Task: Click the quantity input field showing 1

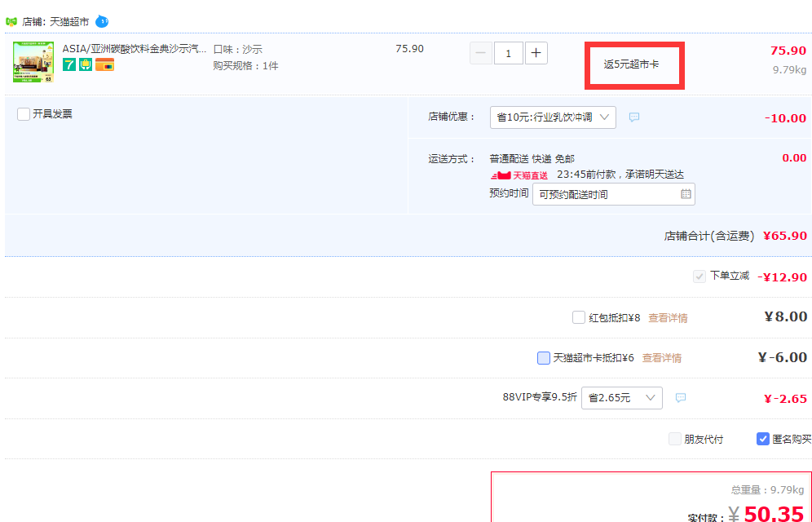Action: [x=508, y=53]
